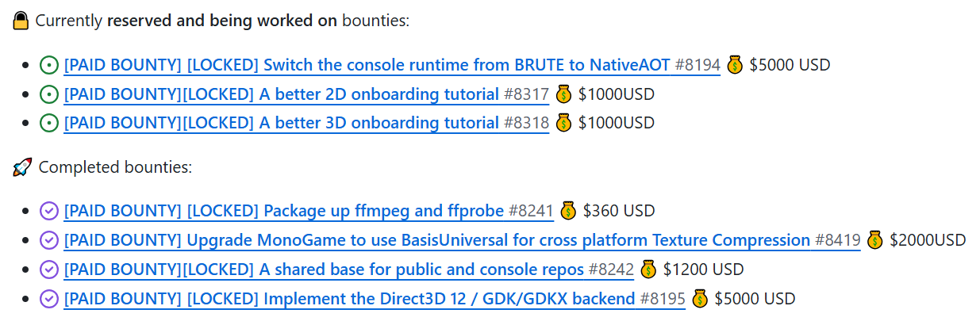Image resolution: width=980 pixels, height=325 pixels.
Task: Open the shared base for console repos issue
Action: pos(325,270)
